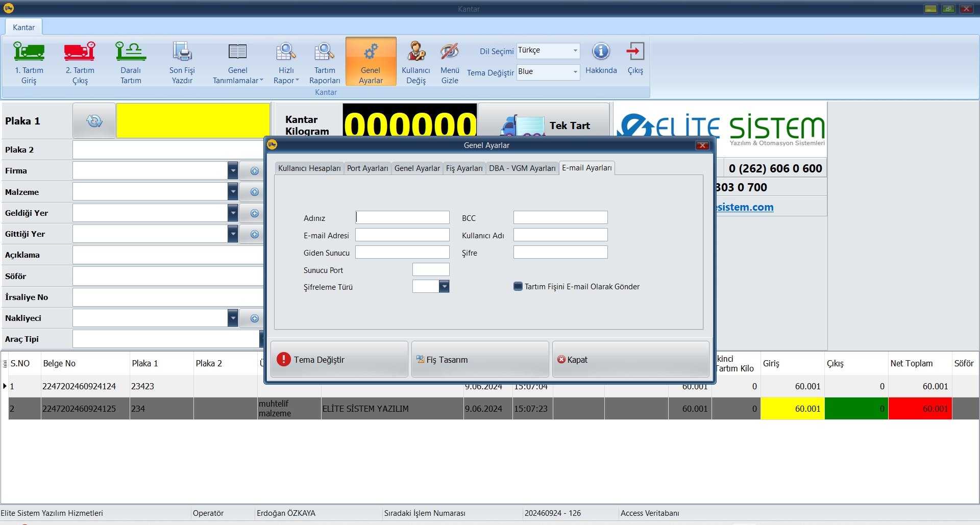Click the Fiş Tasarım button
Image resolution: width=980 pixels, height=525 pixels.
(480, 360)
